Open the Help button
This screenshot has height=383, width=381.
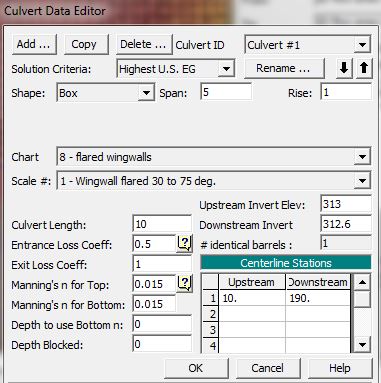coord(340,368)
